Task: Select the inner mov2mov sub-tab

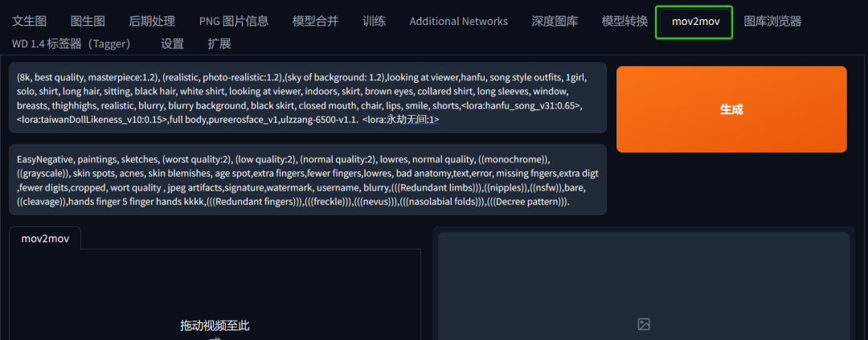Action: [x=45, y=239]
